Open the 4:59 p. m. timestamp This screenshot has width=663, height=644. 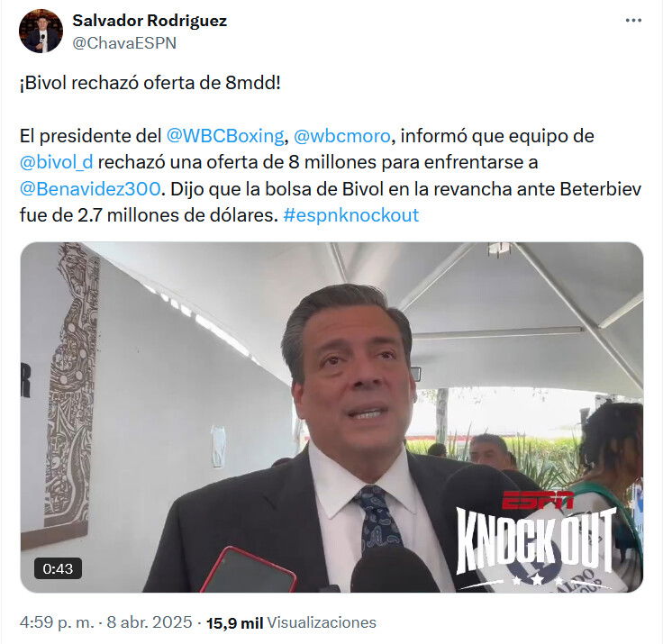(57, 622)
